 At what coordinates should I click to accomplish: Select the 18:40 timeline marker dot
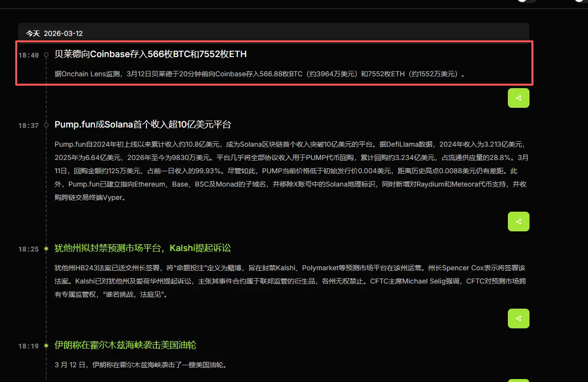(46, 55)
